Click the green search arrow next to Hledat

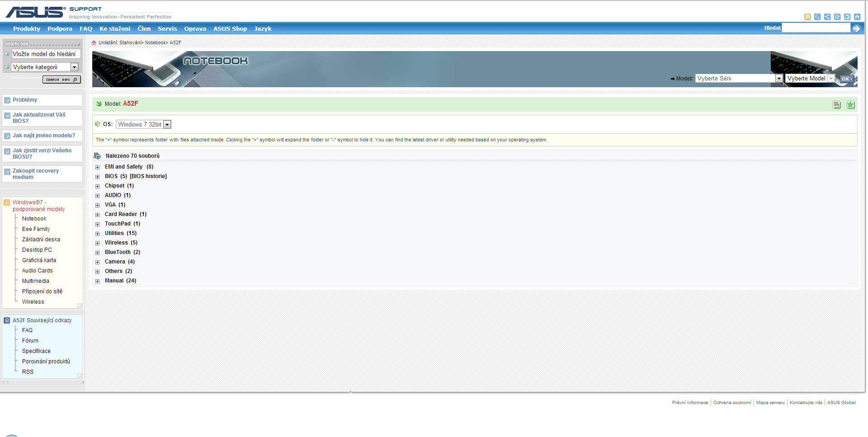tap(856, 28)
